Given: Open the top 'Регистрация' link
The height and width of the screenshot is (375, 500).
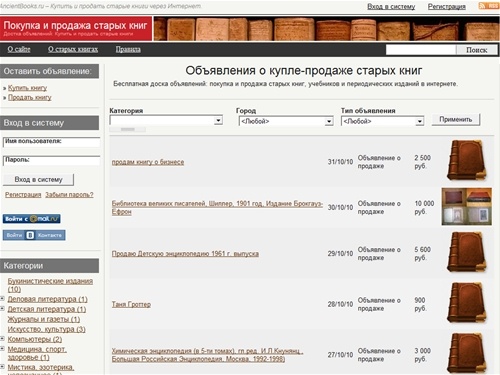Looking at the screenshot, I should click(447, 6).
